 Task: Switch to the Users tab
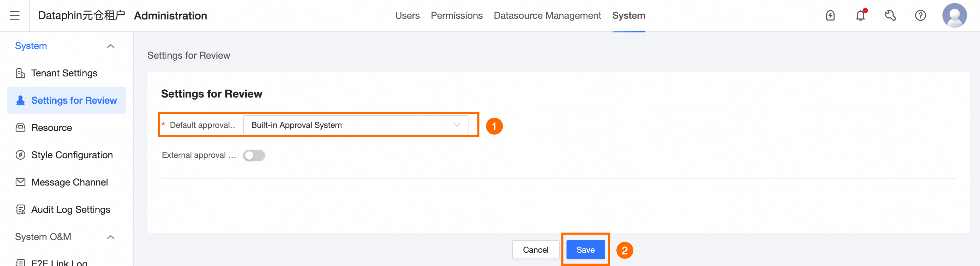pyautogui.click(x=407, y=16)
